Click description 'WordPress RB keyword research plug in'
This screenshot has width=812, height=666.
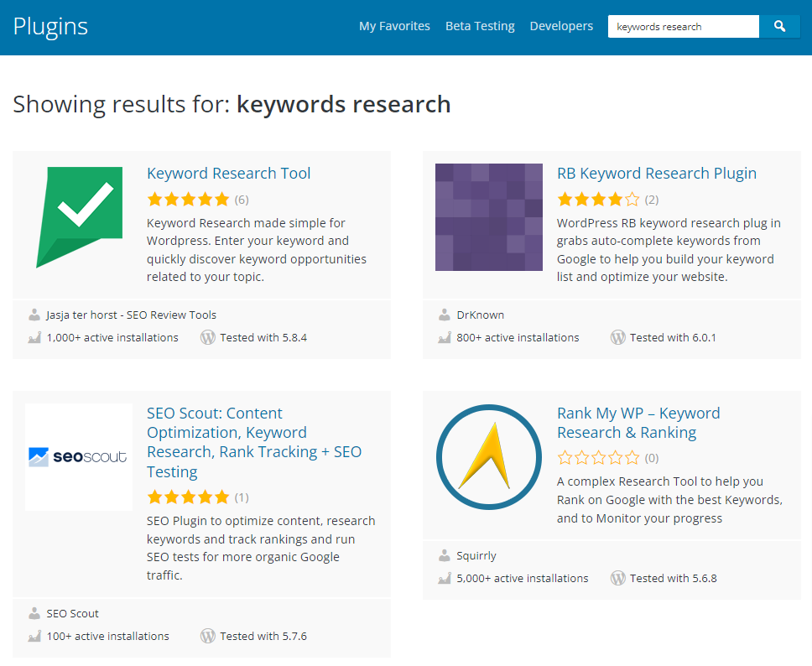(669, 250)
